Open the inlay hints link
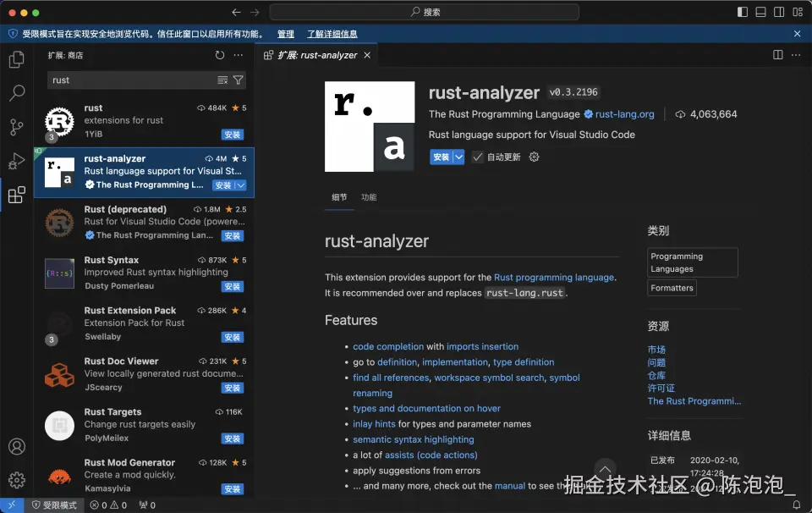Image resolution: width=812 pixels, height=513 pixels. click(374, 424)
